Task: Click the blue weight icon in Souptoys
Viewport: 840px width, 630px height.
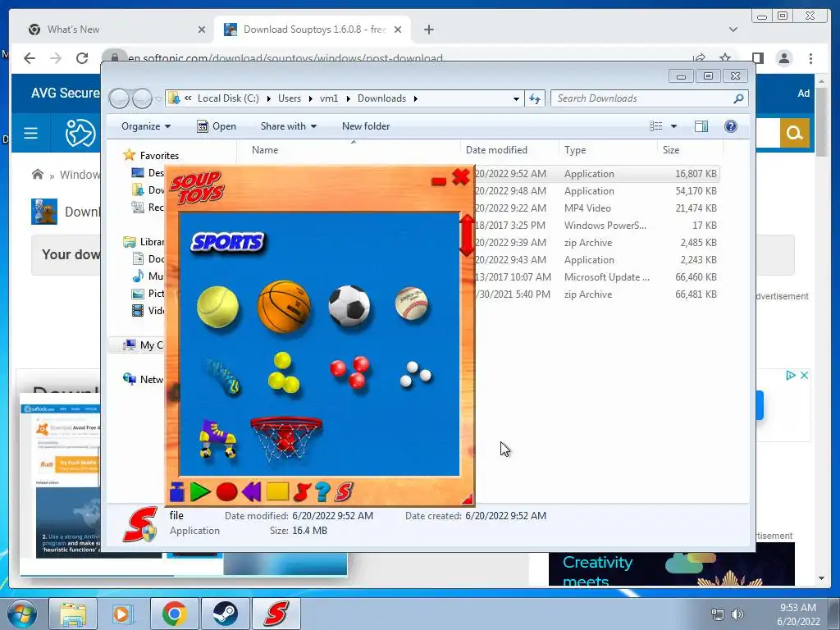Action: (177, 492)
